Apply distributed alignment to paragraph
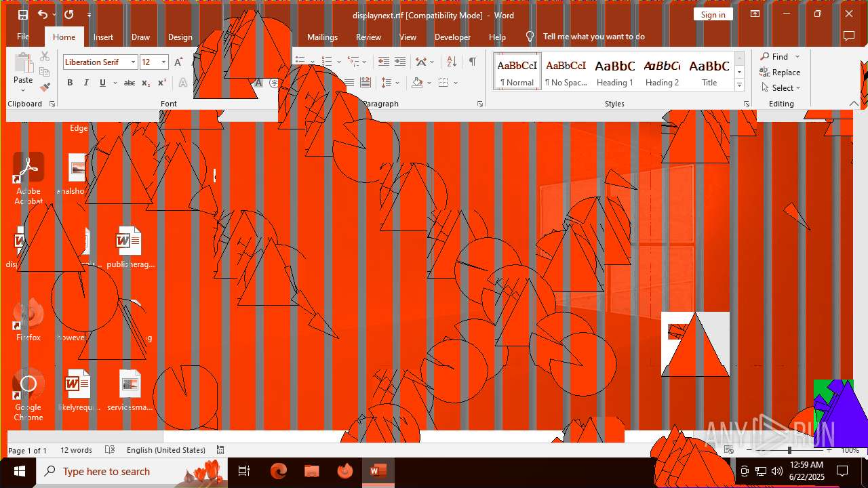868x488 pixels. [x=366, y=83]
